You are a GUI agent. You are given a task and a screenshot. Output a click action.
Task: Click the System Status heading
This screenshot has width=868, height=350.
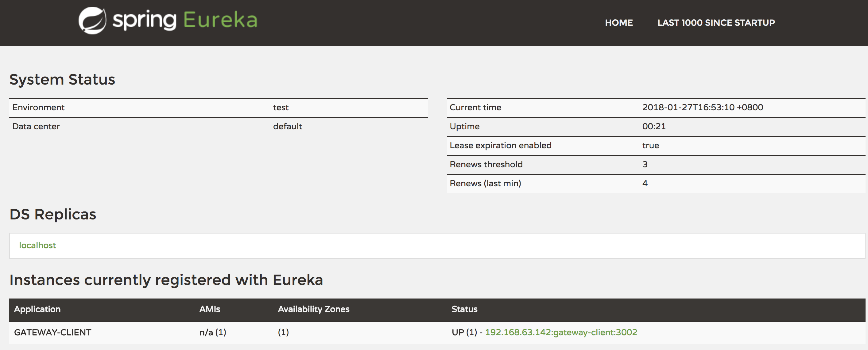[62, 79]
